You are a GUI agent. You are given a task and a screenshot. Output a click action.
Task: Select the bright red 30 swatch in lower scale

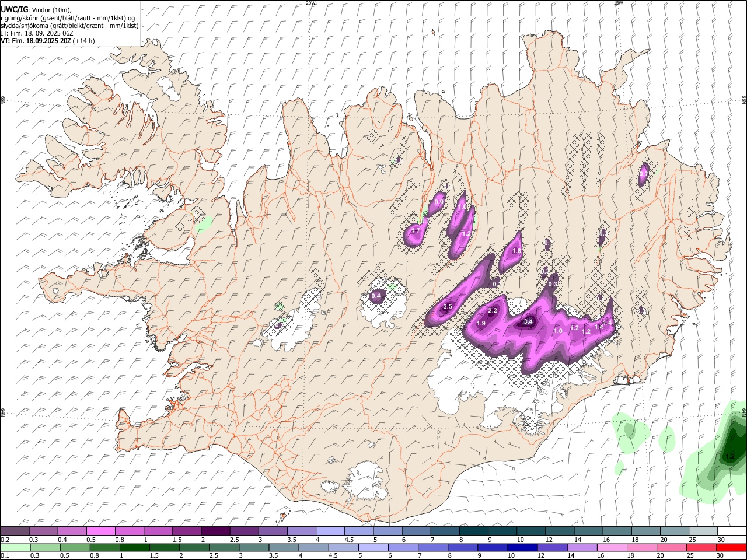tap(732, 547)
